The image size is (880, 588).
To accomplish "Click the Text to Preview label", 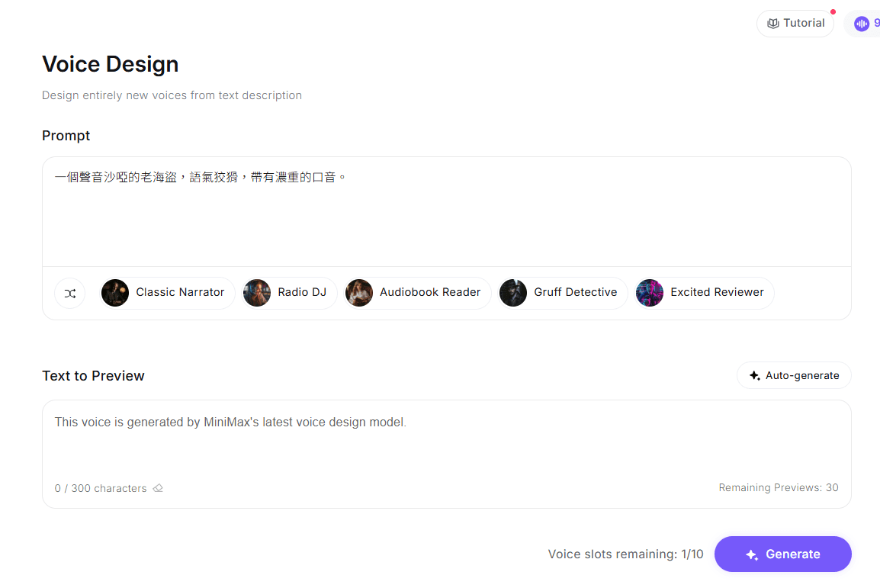I will (x=93, y=376).
